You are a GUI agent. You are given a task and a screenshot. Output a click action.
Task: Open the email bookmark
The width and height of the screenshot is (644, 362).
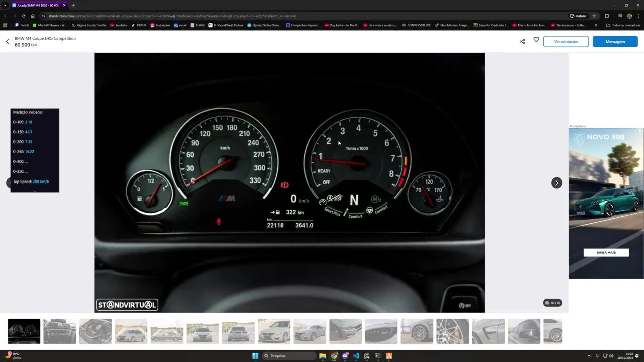coord(180,25)
